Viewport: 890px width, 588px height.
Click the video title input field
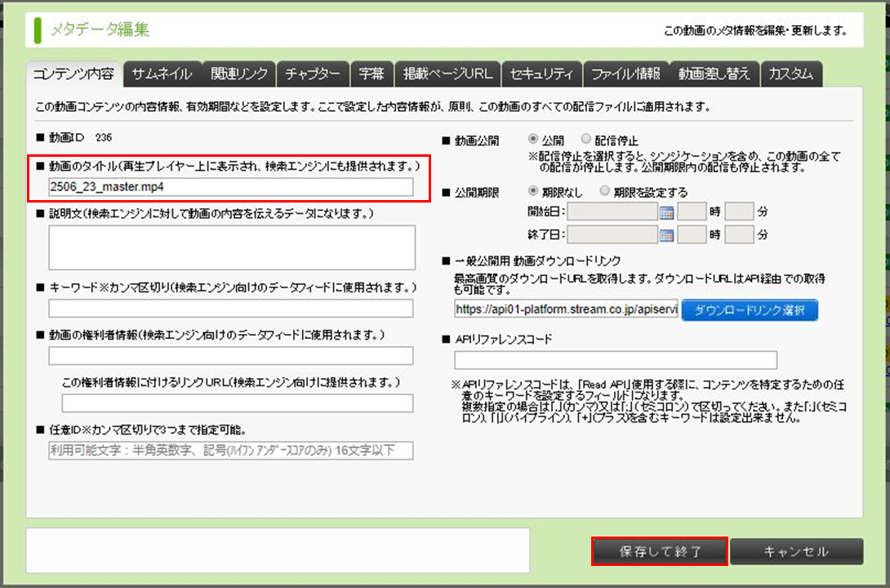tap(231, 186)
